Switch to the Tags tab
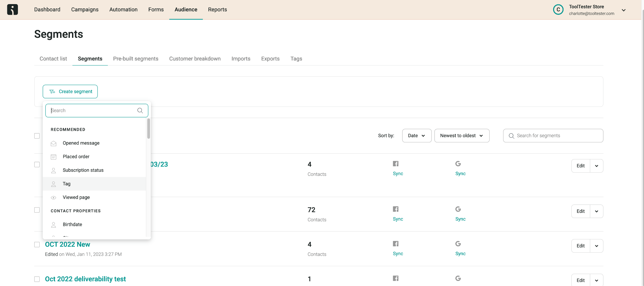Screen dimensions: 644x286 [x=296, y=59]
